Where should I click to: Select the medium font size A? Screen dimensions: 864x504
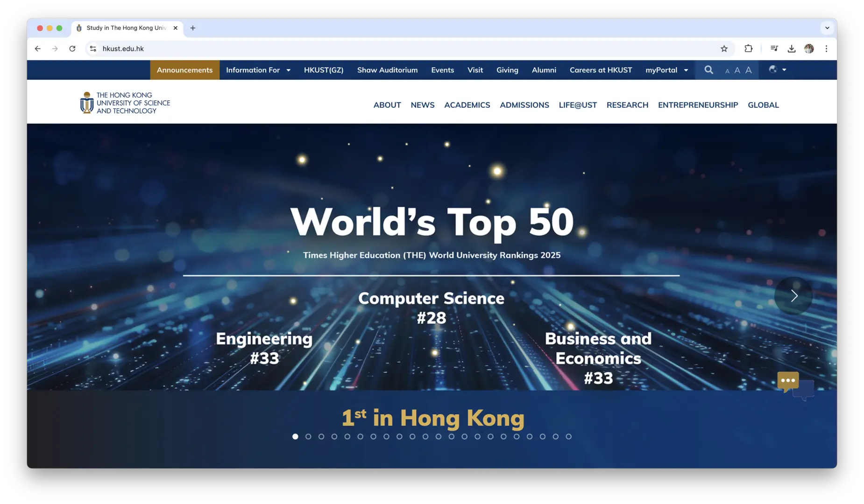[737, 70]
